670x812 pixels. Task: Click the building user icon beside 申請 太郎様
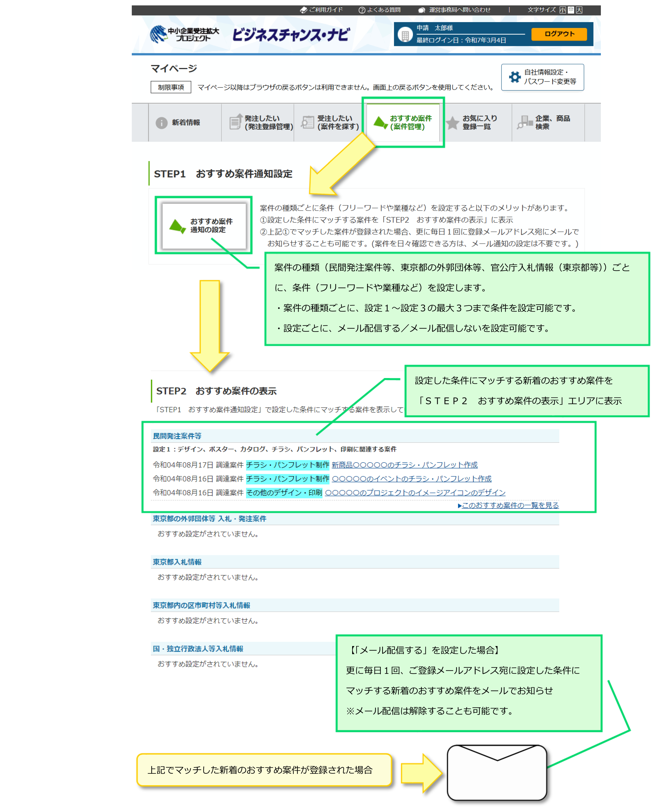[x=405, y=35]
